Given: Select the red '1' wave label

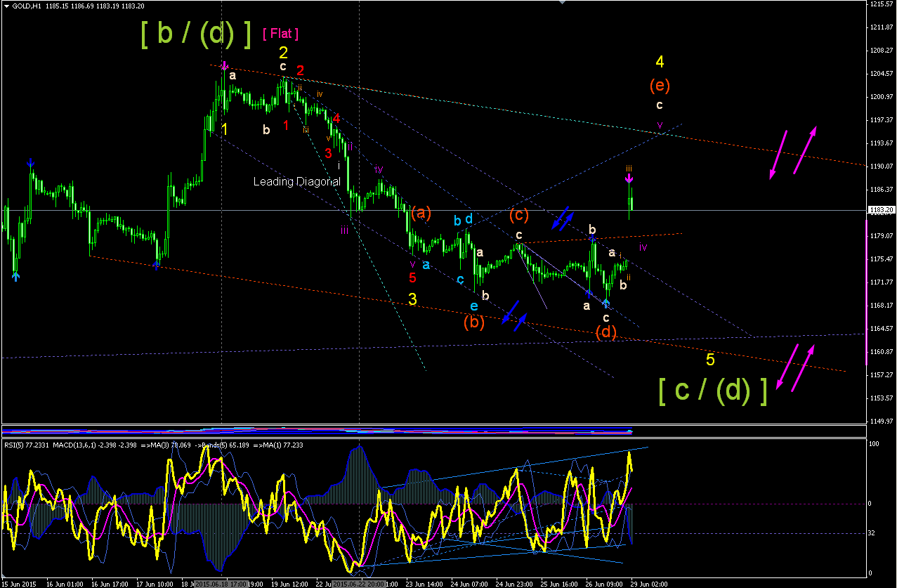Looking at the screenshot, I should pyautogui.click(x=286, y=125).
